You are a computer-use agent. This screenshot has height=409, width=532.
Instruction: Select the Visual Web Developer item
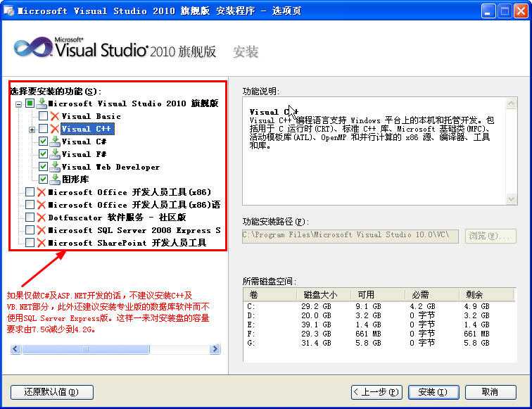[110, 167]
